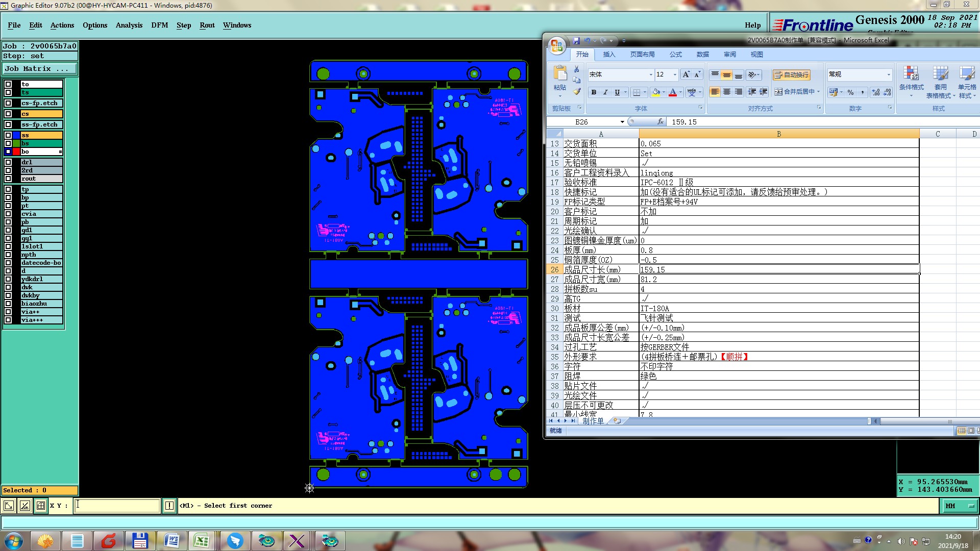Click the X Y coordinate input field

click(x=117, y=506)
